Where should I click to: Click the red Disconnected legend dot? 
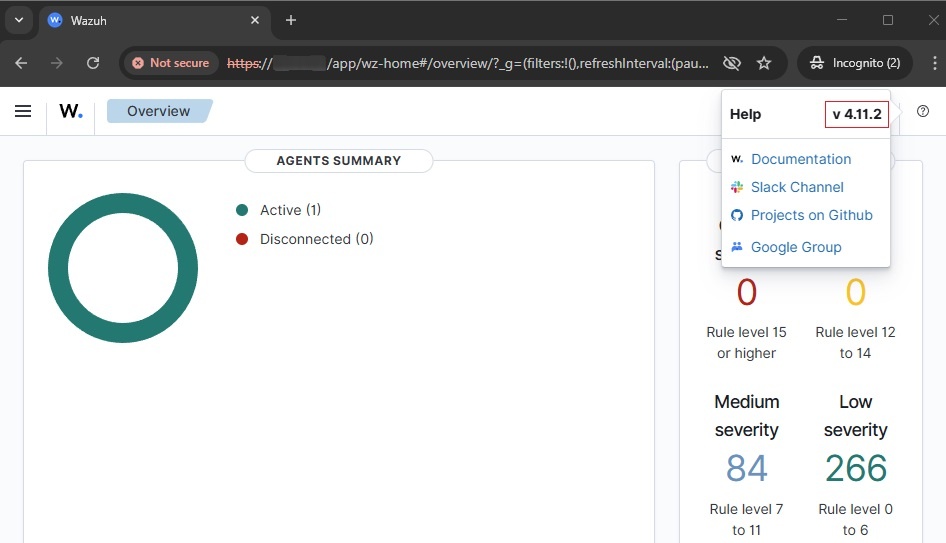click(x=242, y=239)
